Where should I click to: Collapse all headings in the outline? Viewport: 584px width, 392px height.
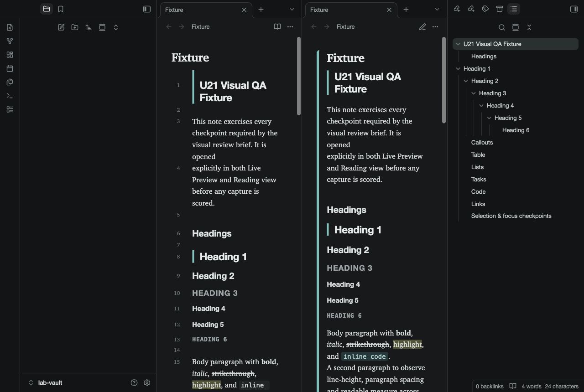529,27
